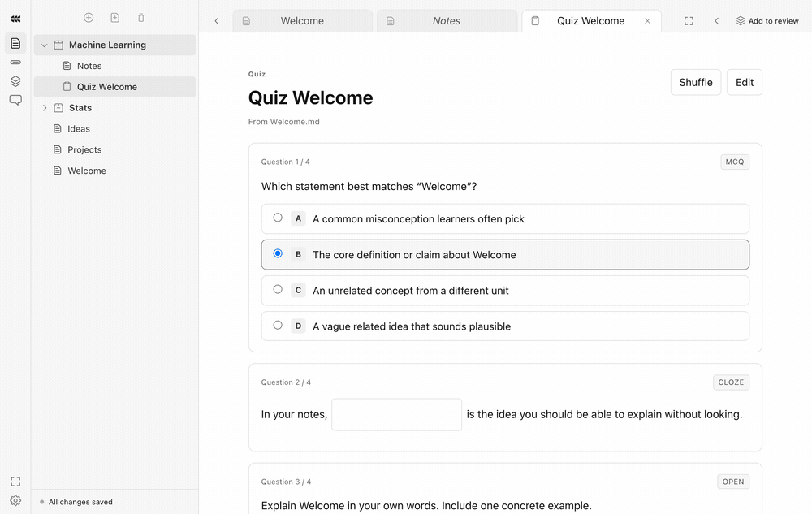Screen dimensions: 812x514
Task: Select answer A, a common misconception
Action: coord(505,219)
